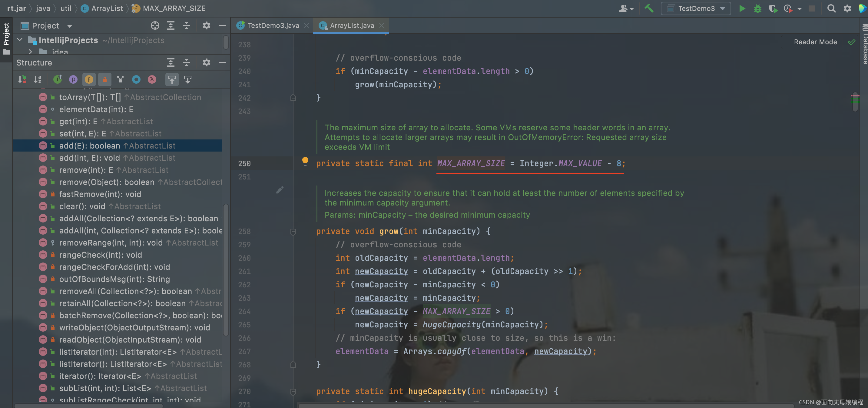Toggle Show Fields filter in Structure
The width and height of the screenshot is (868, 408).
[x=89, y=80]
